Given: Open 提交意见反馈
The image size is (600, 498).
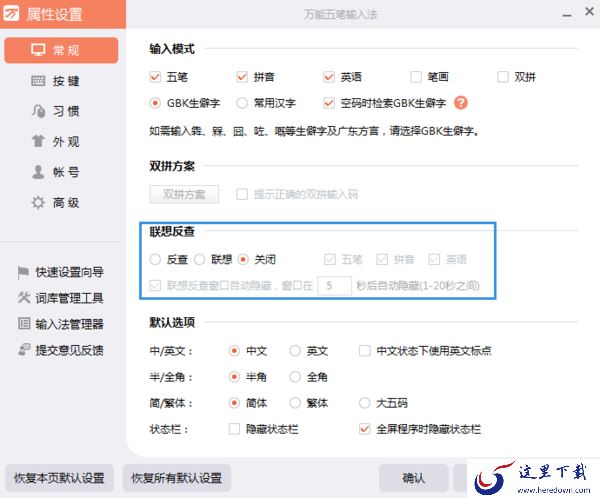Looking at the screenshot, I should (x=60, y=350).
